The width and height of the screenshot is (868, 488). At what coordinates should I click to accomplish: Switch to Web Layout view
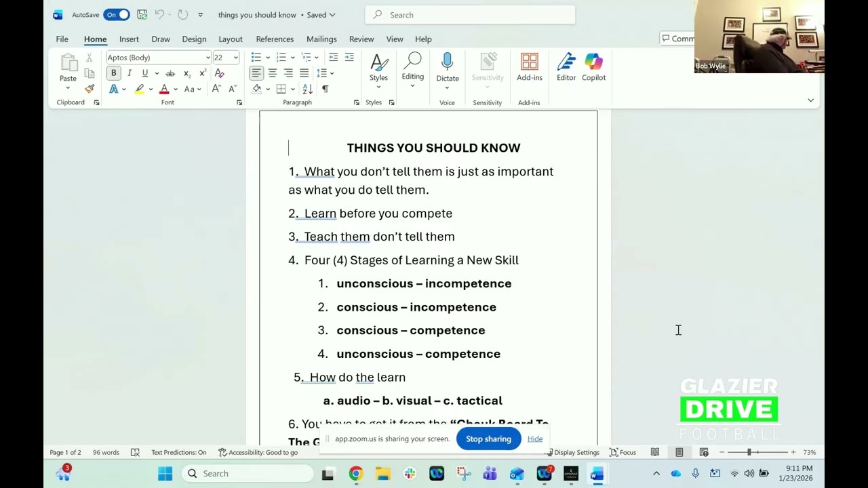[x=704, y=452]
